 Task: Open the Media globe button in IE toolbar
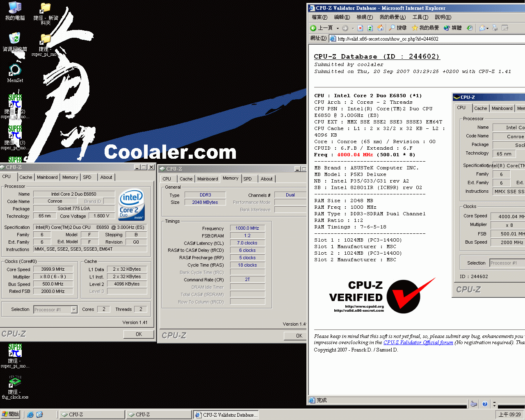coord(453,28)
